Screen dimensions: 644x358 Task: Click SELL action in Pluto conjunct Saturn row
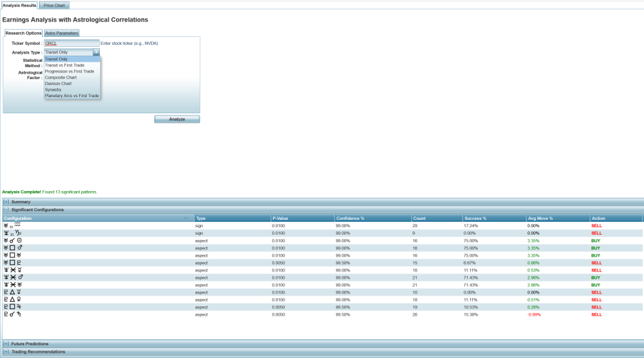tap(596, 314)
